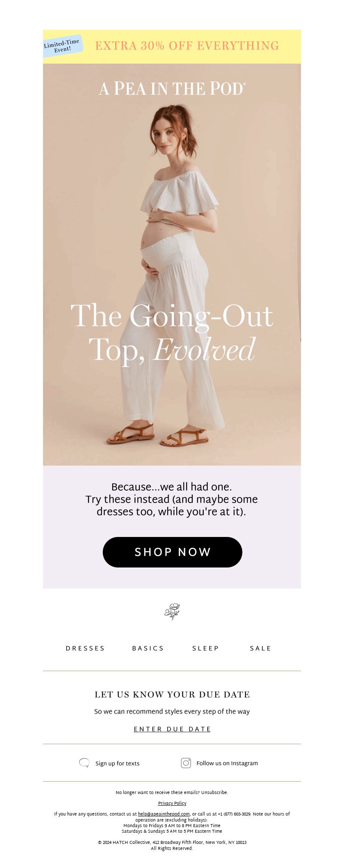
Task: Click the flower logo icon
Action: tap(172, 611)
